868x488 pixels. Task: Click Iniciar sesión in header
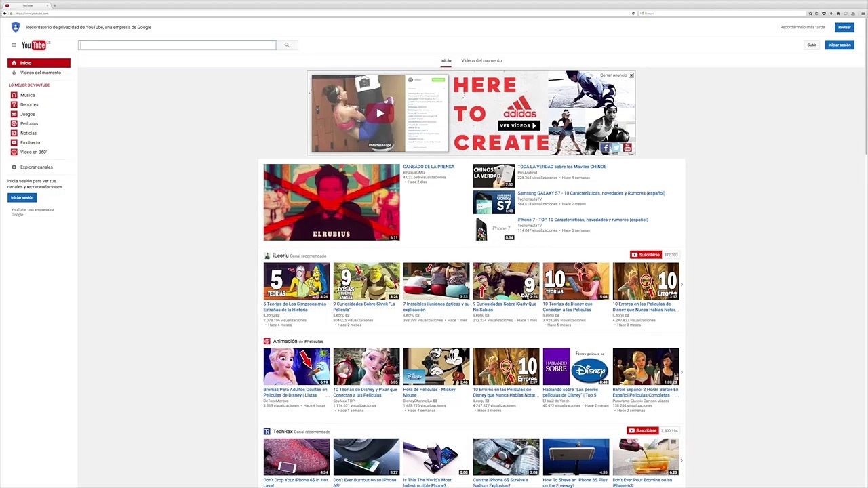840,45
